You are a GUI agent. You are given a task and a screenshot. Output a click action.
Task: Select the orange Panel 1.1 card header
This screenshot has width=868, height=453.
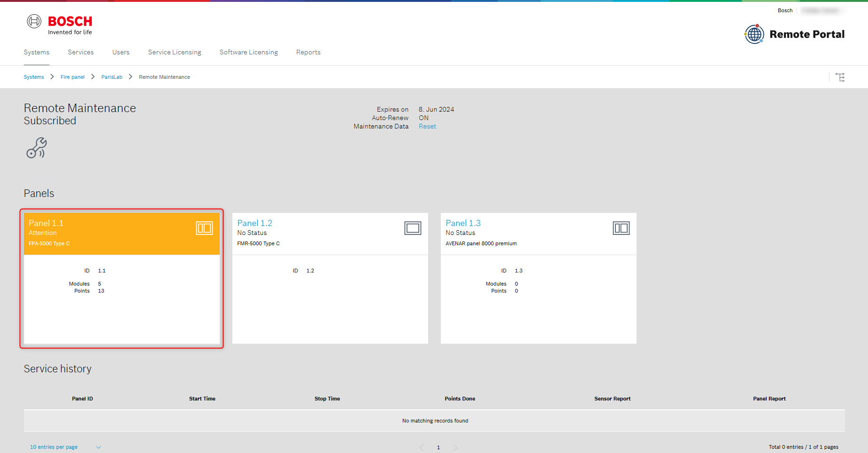click(108, 234)
